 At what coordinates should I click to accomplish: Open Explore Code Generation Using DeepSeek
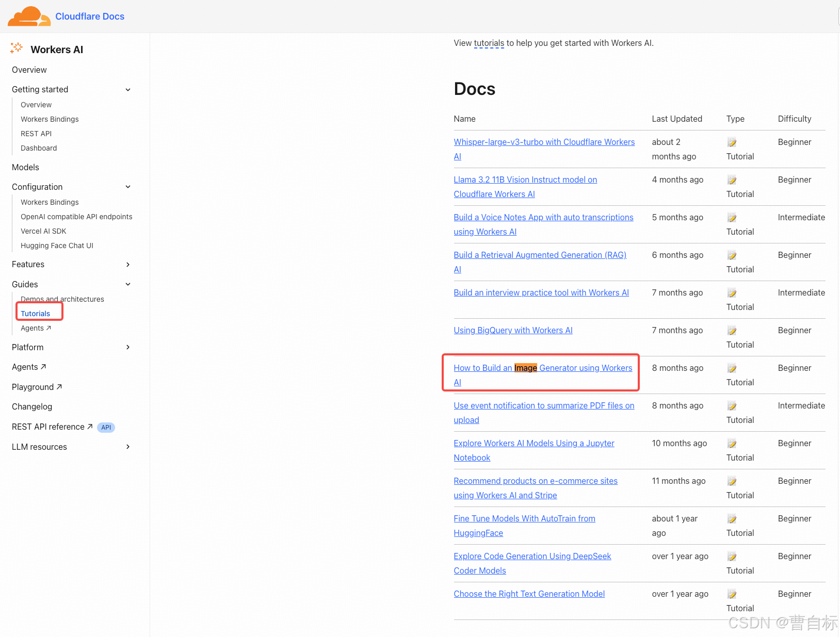pos(532,563)
